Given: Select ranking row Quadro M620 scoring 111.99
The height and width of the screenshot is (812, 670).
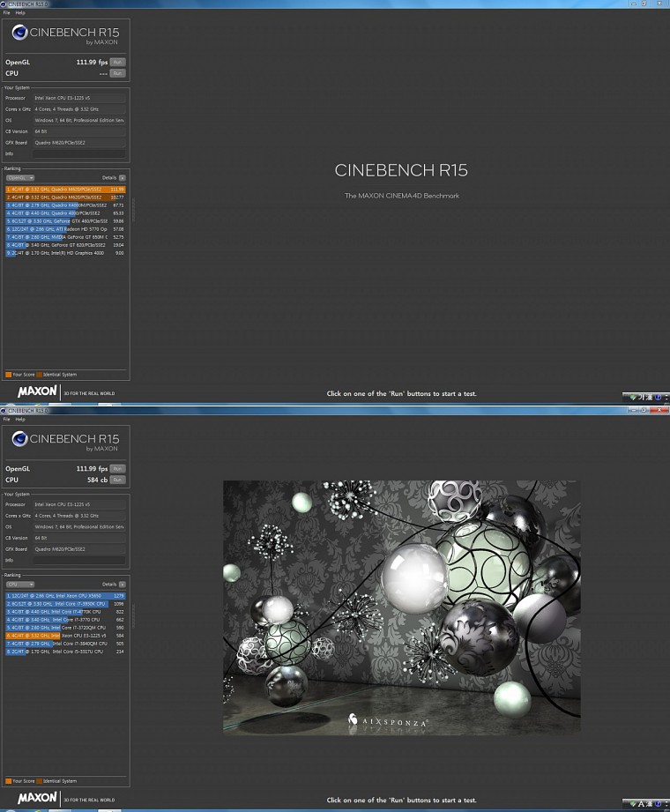Looking at the screenshot, I should tap(65, 190).
